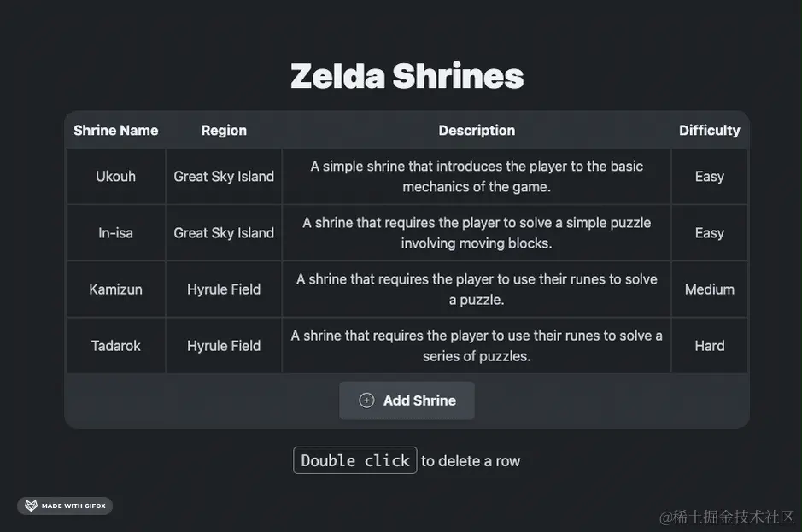Click the Gifox logo icon
Screen dimensions: 802x532
[31, 506]
